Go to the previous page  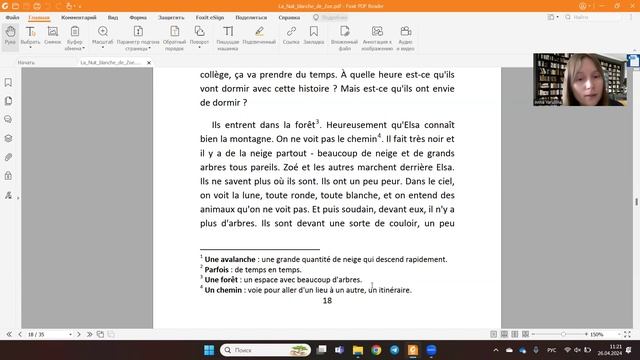tap(20, 334)
